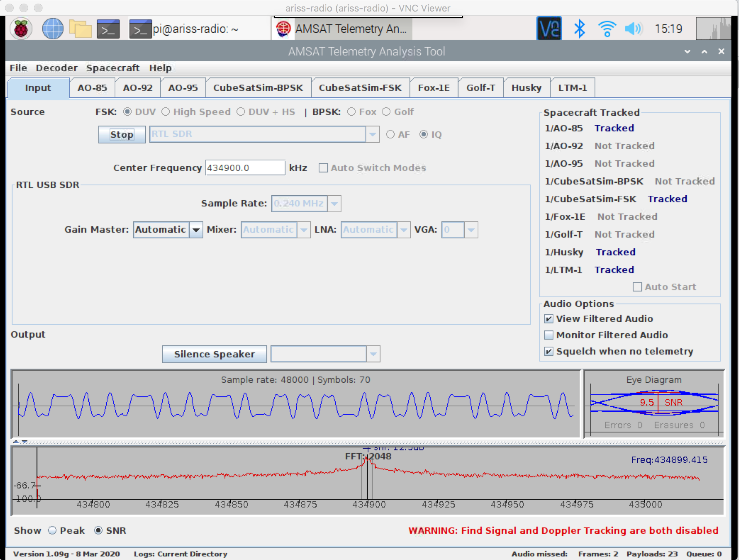Open the Help menu
The image size is (739, 560).
(160, 68)
